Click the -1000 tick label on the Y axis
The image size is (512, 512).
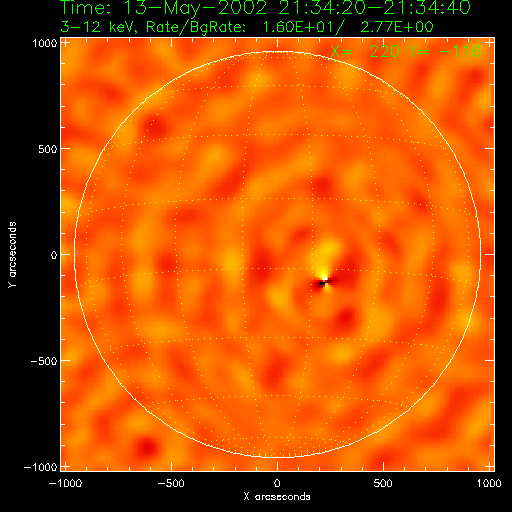pos(41,467)
